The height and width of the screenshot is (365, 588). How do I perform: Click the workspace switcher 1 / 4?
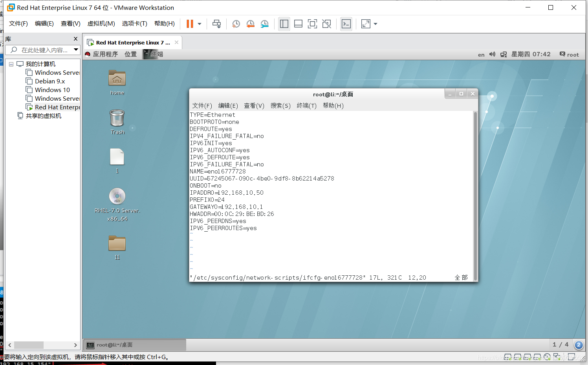(x=561, y=345)
